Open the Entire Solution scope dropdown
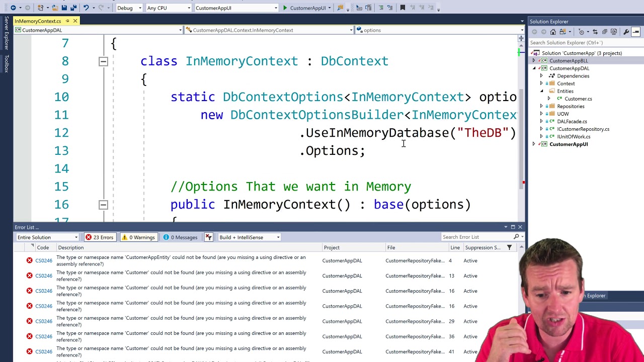The height and width of the screenshot is (362, 644). (x=47, y=237)
